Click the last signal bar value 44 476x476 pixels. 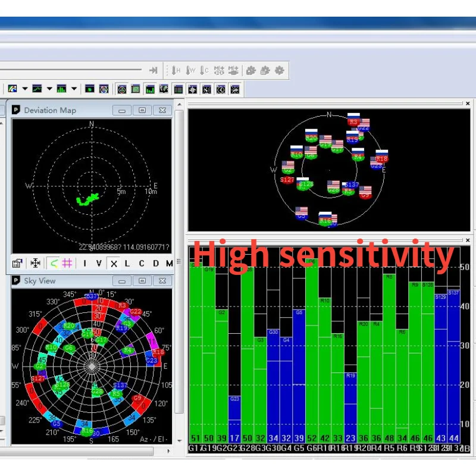(x=454, y=438)
